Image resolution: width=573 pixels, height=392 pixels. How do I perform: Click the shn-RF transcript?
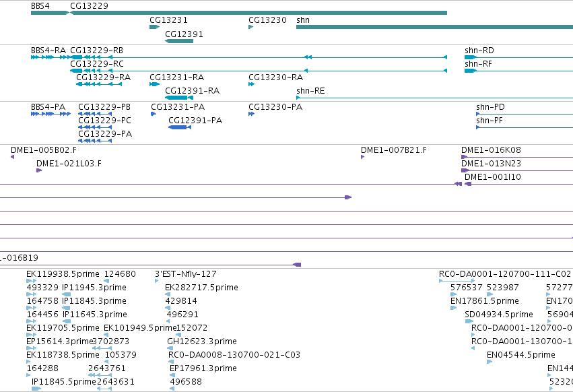pyautogui.click(x=518, y=71)
